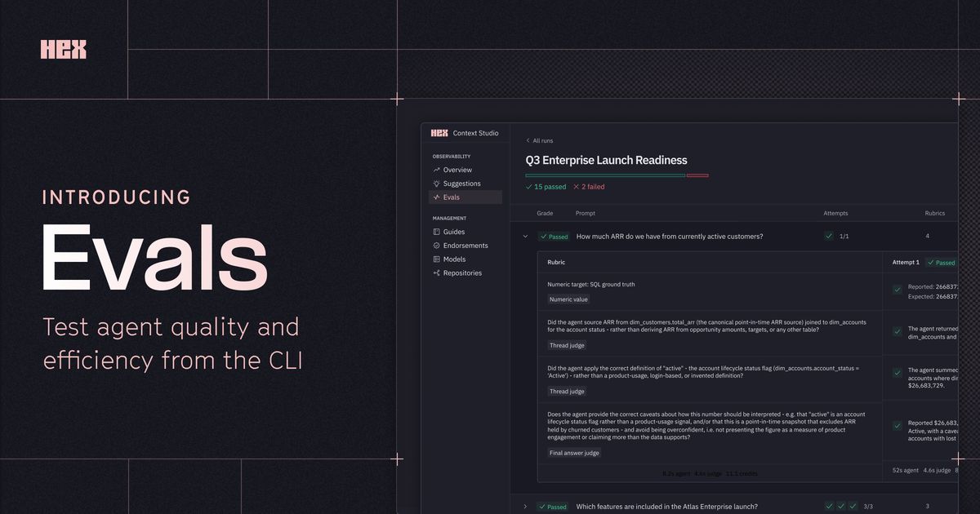Collapse the currently active customers ARR row
The height and width of the screenshot is (514, 980).
point(525,236)
